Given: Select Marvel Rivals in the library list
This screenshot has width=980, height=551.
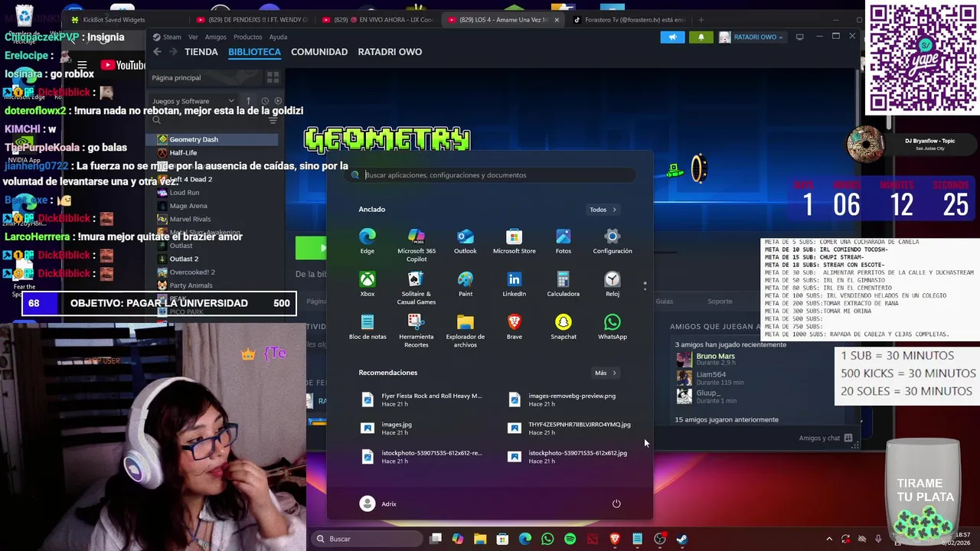Looking at the screenshot, I should coord(212,219).
